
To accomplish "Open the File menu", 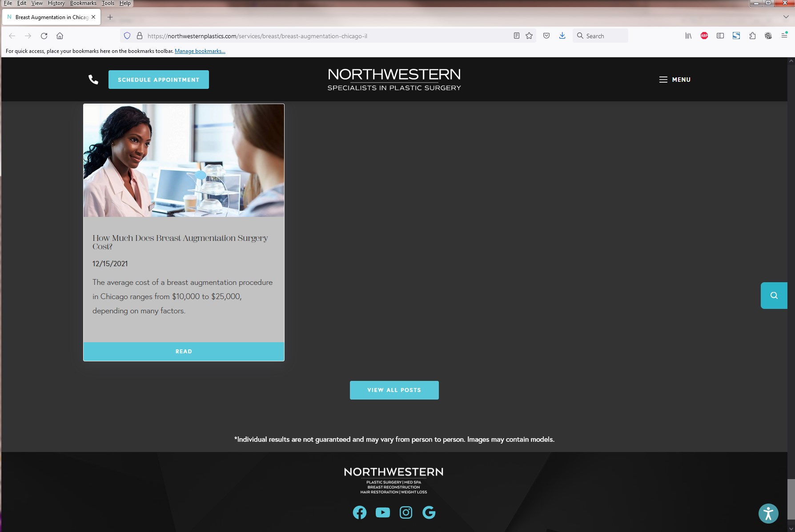I will (8, 3).
